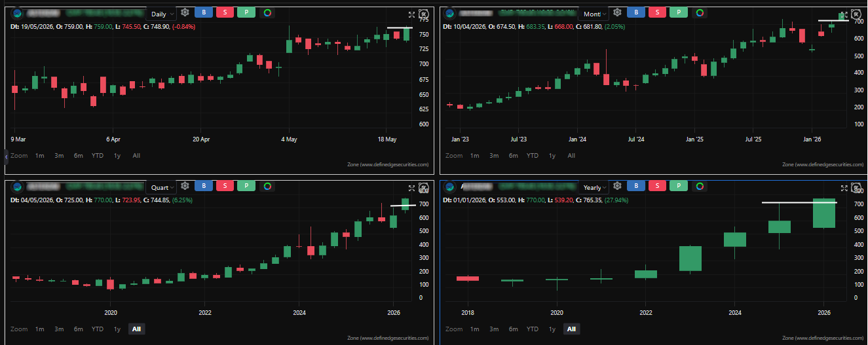Open the Yearly timeframe dropdown
This screenshot has width=868, height=345.
[594, 188]
